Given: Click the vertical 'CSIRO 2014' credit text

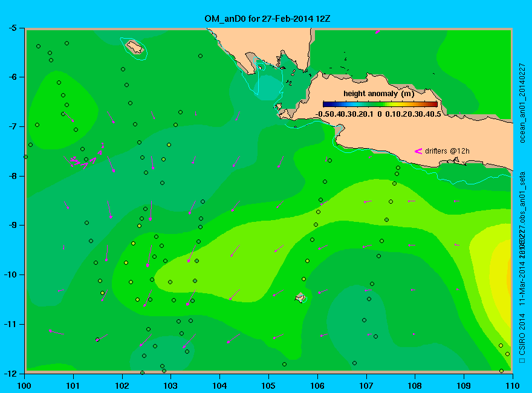Looking at the screenshot, I should pos(522,334).
